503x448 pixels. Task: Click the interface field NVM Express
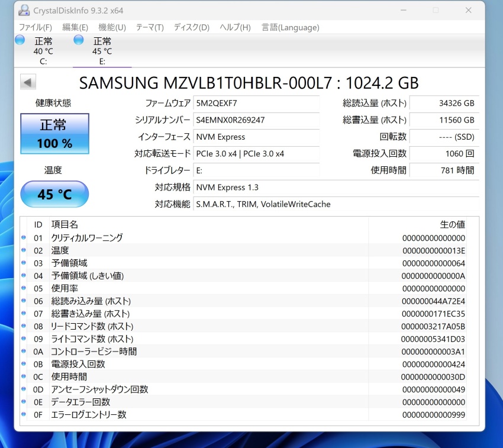[256, 137]
